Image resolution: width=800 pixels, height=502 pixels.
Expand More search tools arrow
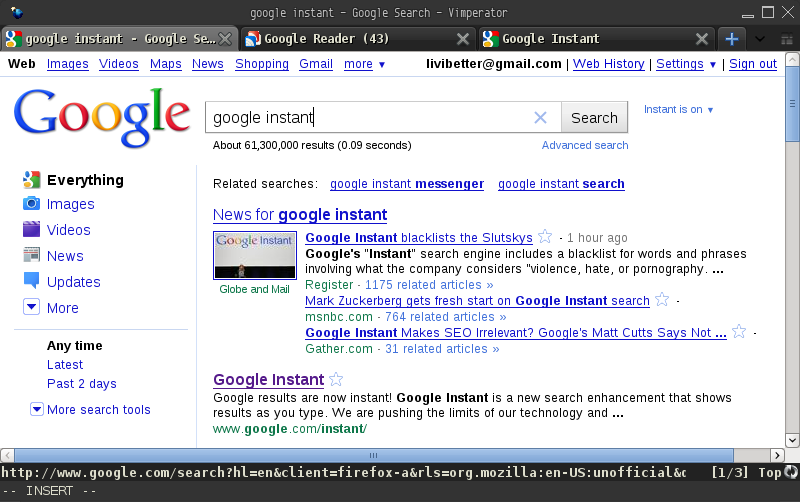point(37,409)
